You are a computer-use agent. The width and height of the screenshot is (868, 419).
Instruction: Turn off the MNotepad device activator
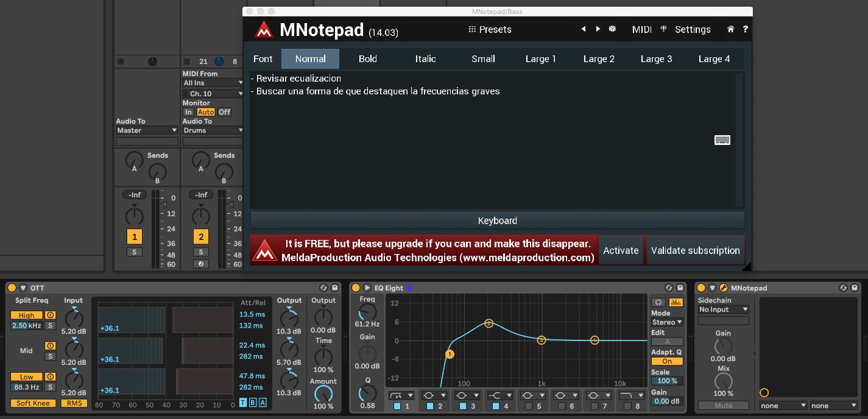pos(701,288)
